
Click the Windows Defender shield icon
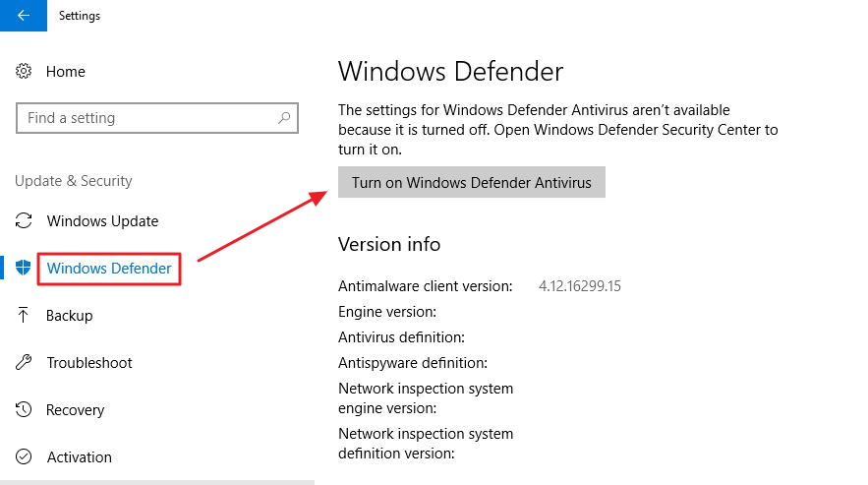point(24,268)
